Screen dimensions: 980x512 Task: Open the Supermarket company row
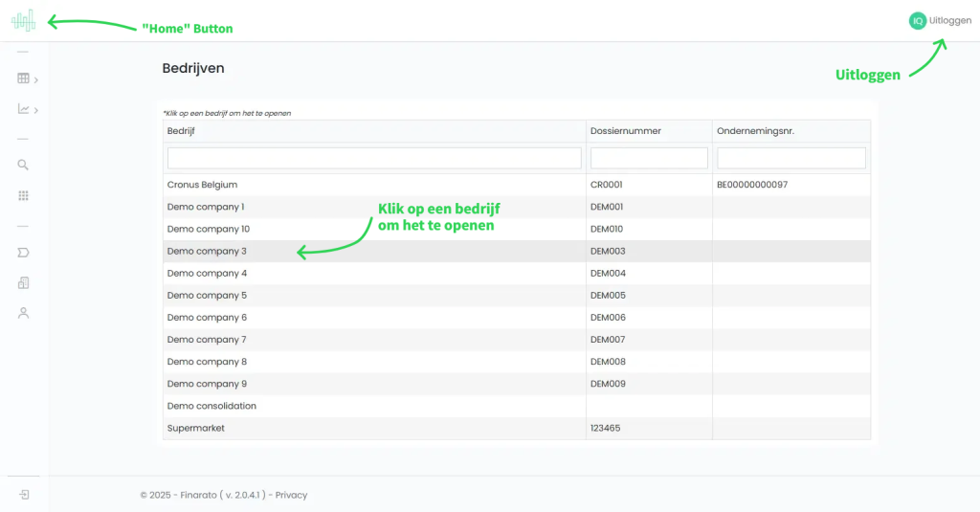pyautogui.click(x=196, y=428)
